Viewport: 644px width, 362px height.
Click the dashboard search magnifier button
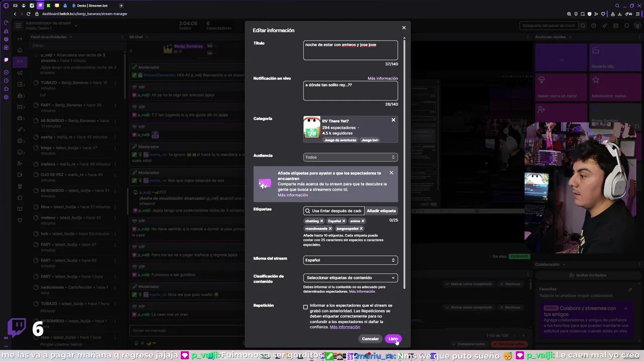(x=583, y=26)
